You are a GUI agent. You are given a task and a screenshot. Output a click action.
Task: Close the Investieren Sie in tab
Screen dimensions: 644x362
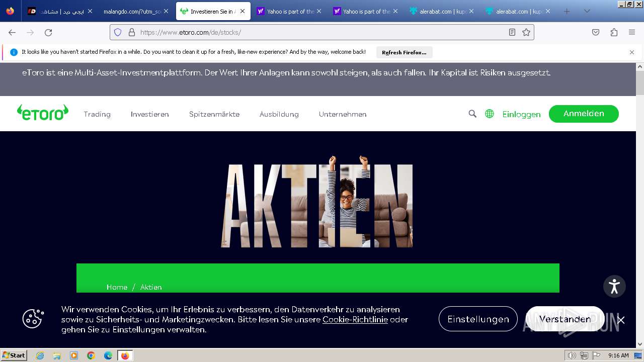243,11
